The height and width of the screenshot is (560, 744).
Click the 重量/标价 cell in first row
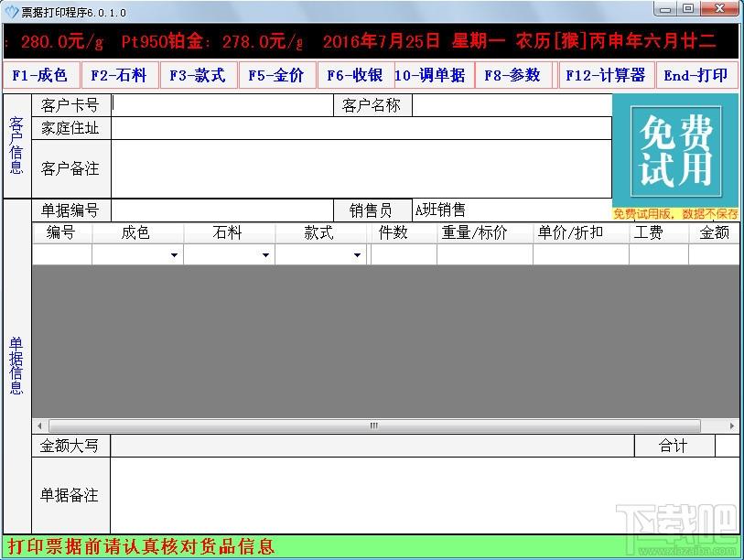click(485, 255)
